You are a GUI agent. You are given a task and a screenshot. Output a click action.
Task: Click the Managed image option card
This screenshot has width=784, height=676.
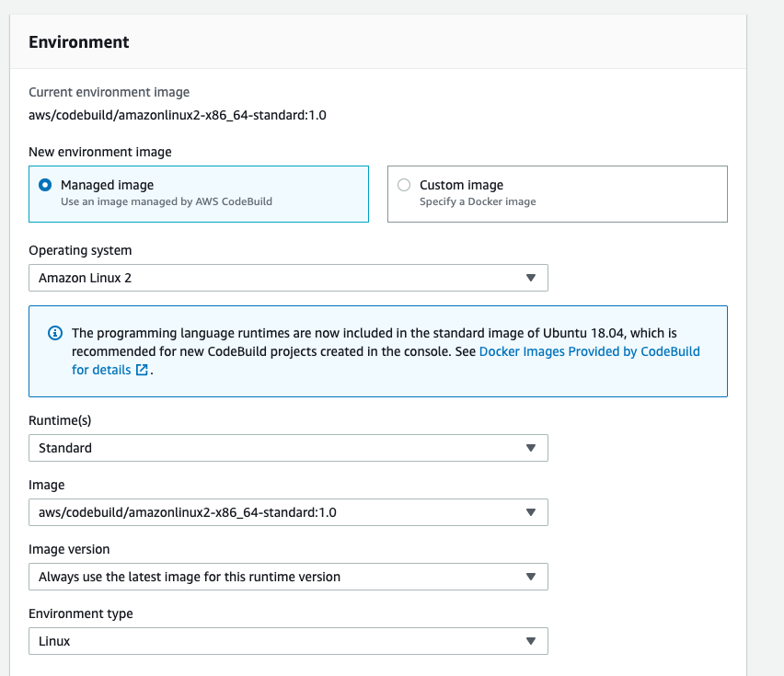click(199, 193)
